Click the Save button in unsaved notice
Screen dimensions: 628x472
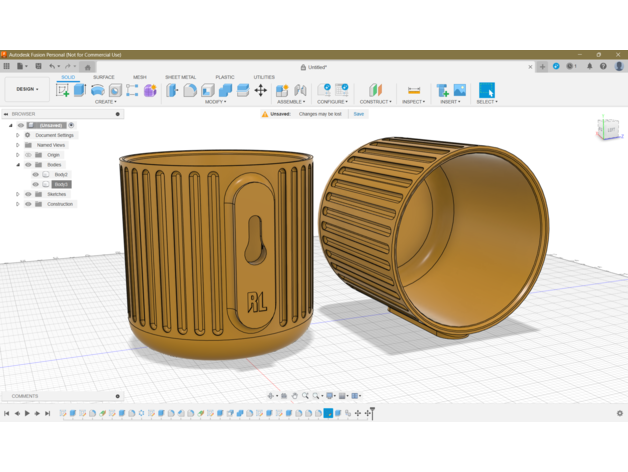(x=358, y=114)
